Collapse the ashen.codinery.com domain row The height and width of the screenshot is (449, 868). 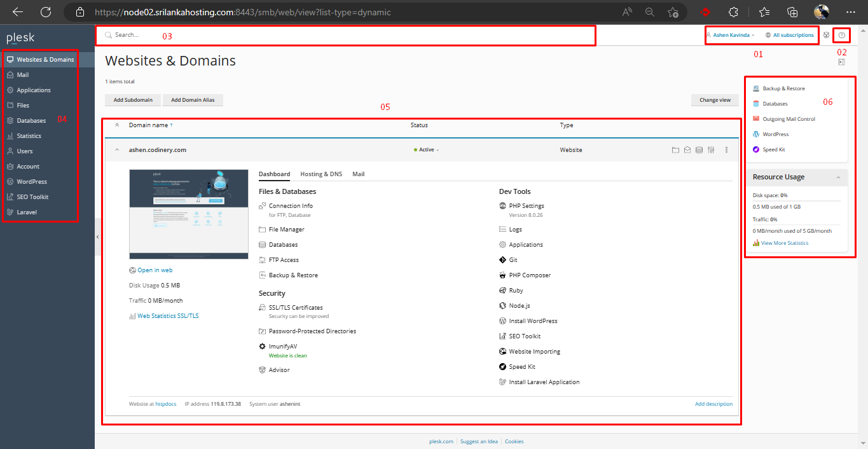pos(116,150)
